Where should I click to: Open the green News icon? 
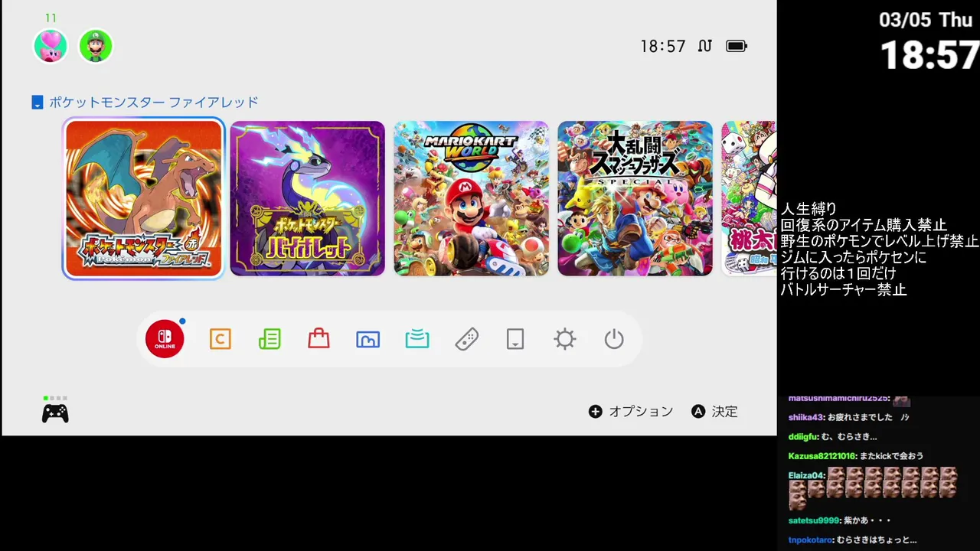coord(269,339)
